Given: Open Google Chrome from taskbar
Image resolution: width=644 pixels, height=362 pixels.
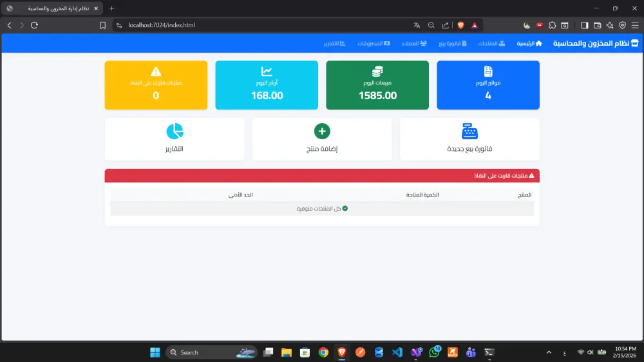Looking at the screenshot, I should coord(323,352).
